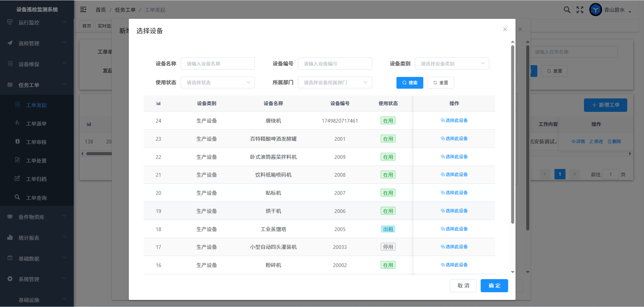Open 工单查询 in the sidebar
Viewport: 644px width, 307px height.
[36, 198]
